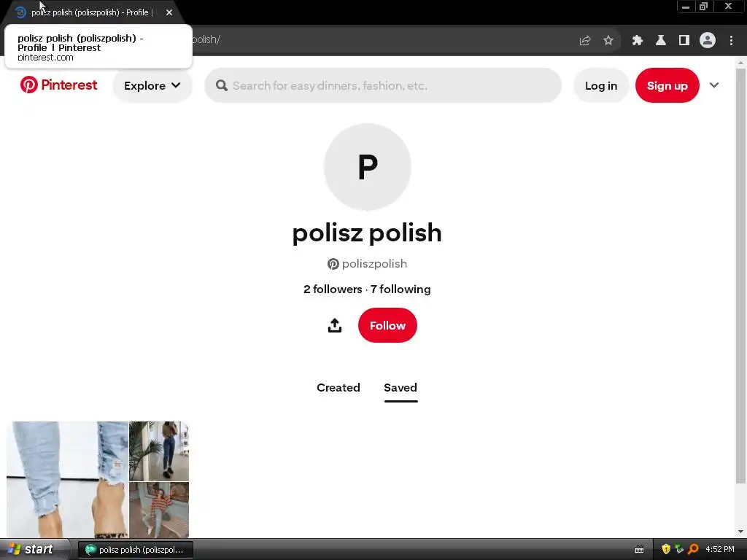Image resolution: width=747 pixels, height=560 pixels.
Task: Click the network connection tray icon
Action: (x=679, y=549)
